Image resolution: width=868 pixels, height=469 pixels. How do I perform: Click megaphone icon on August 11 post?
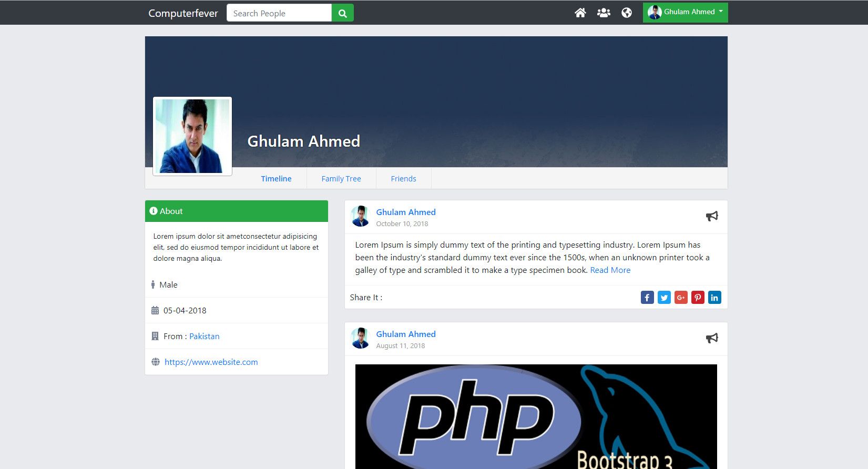coord(712,338)
